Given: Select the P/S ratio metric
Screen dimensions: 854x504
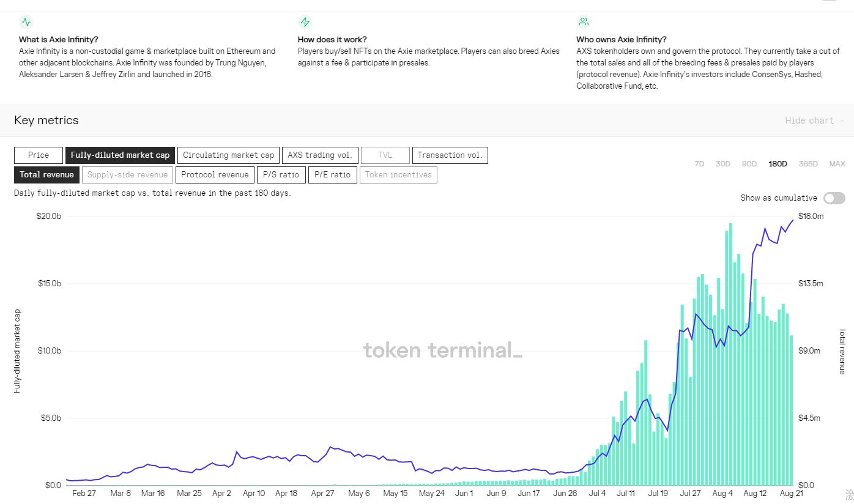Looking at the screenshot, I should pyautogui.click(x=281, y=175).
